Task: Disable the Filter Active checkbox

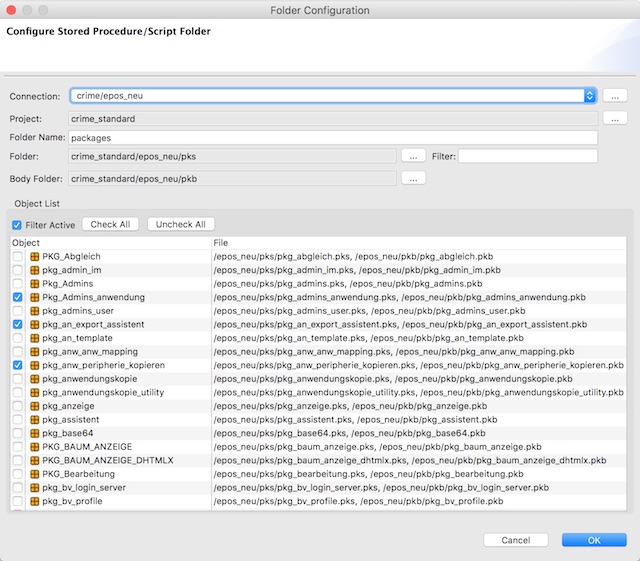Action: coord(17,225)
